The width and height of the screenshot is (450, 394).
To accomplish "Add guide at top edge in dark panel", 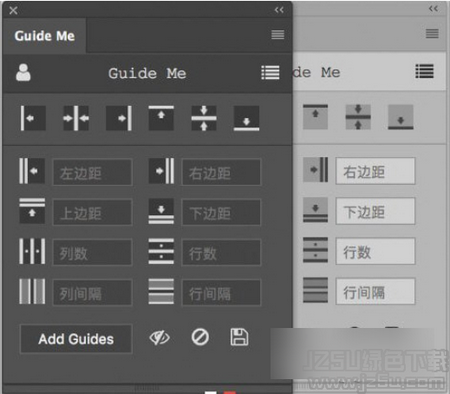I will click(x=161, y=118).
